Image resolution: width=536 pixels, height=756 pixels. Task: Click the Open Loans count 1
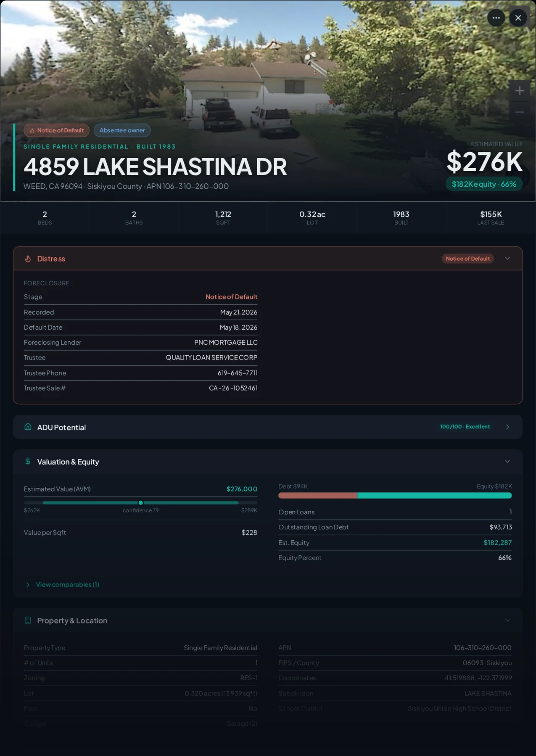pos(510,512)
